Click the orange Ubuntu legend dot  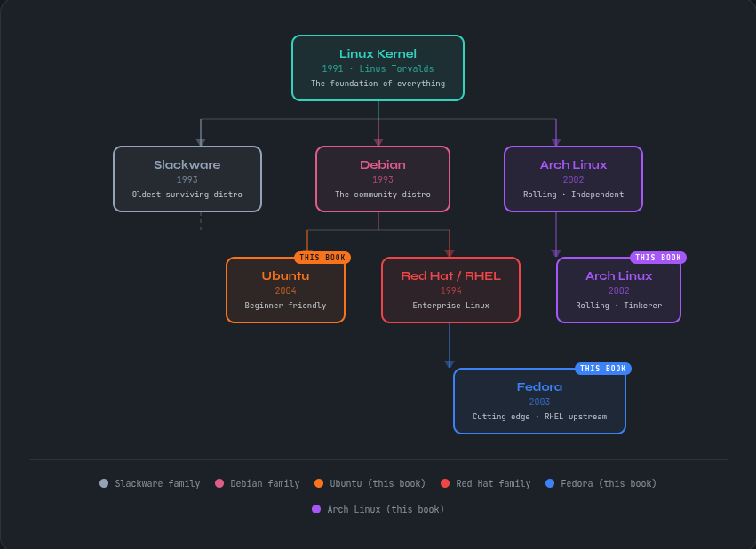click(319, 483)
